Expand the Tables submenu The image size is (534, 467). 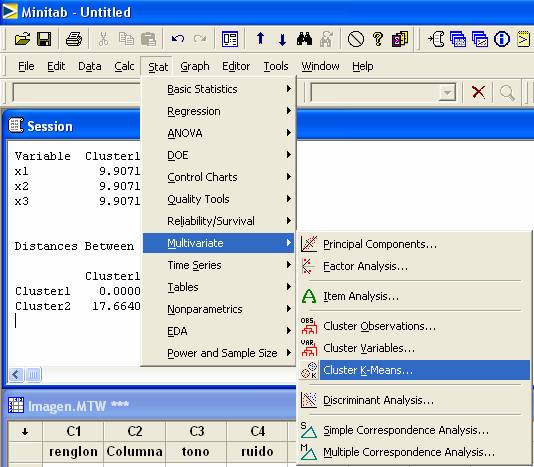pyautogui.click(x=218, y=287)
